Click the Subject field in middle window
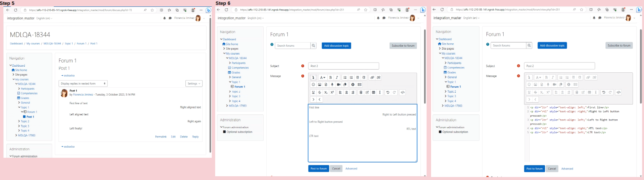The height and width of the screenshot is (180, 644). click(x=343, y=66)
